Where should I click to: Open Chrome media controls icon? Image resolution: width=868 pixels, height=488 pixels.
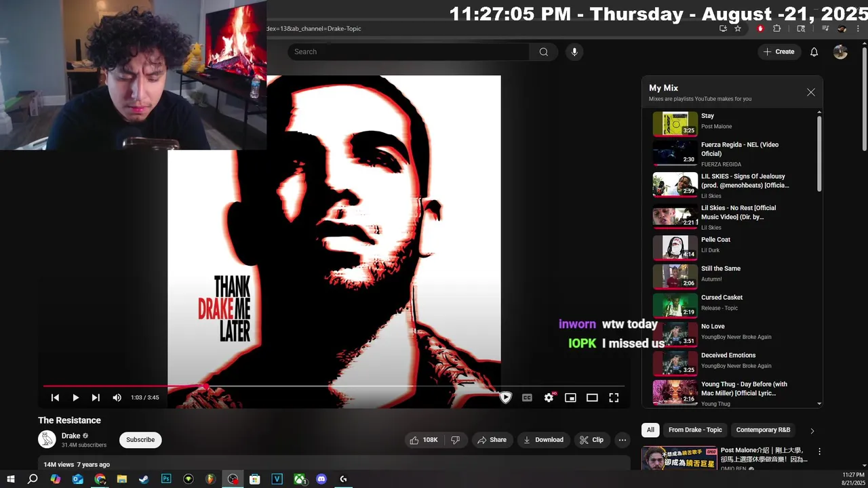point(825,28)
